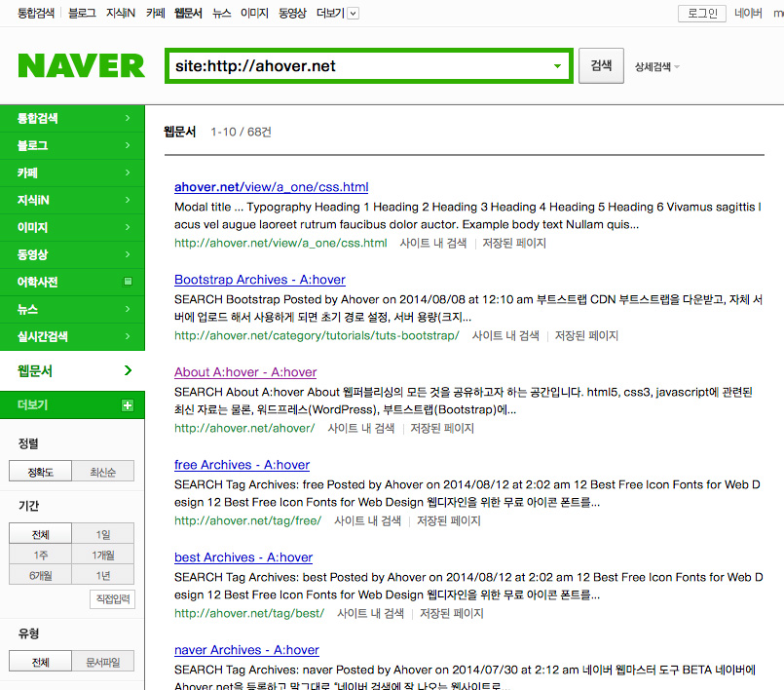Open 뉴스 in green sidebar
This screenshot has height=690, width=784.
(72, 309)
